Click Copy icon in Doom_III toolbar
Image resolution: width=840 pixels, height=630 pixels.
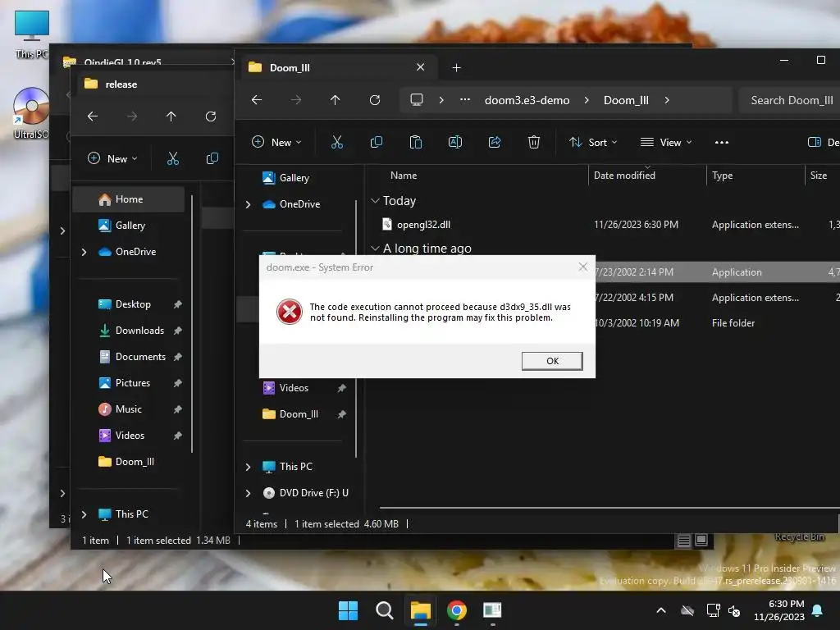(x=377, y=142)
